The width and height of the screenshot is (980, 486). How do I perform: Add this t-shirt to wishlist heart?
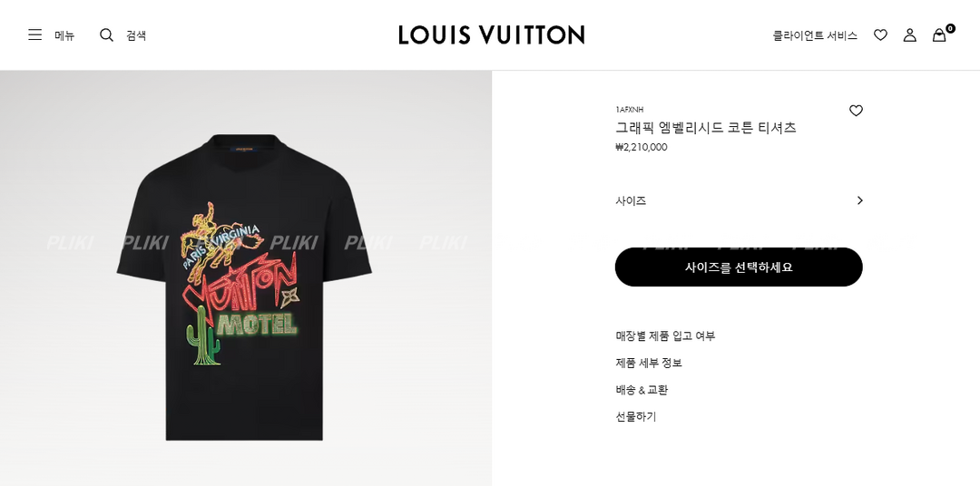tap(857, 111)
